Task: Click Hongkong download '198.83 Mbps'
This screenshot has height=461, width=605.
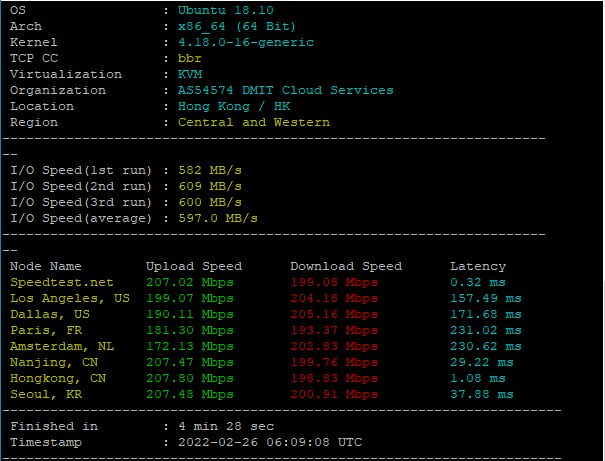Action: [x=334, y=378]
